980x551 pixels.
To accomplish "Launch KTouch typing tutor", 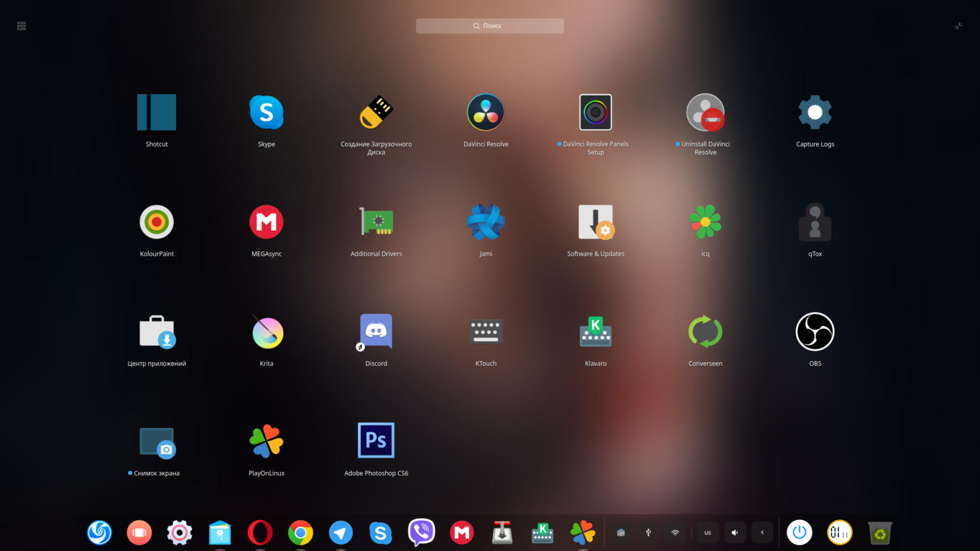I will point(486,332).
